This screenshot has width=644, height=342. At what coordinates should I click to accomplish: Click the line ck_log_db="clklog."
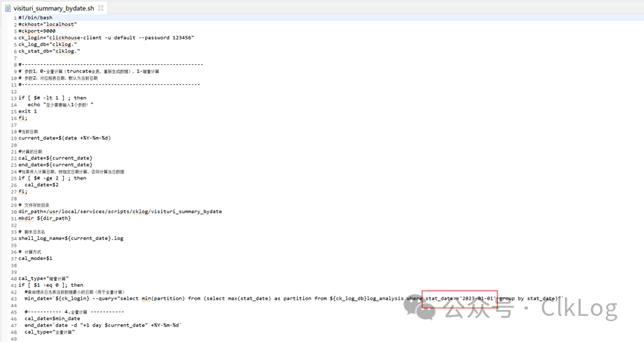coord(48,45)
